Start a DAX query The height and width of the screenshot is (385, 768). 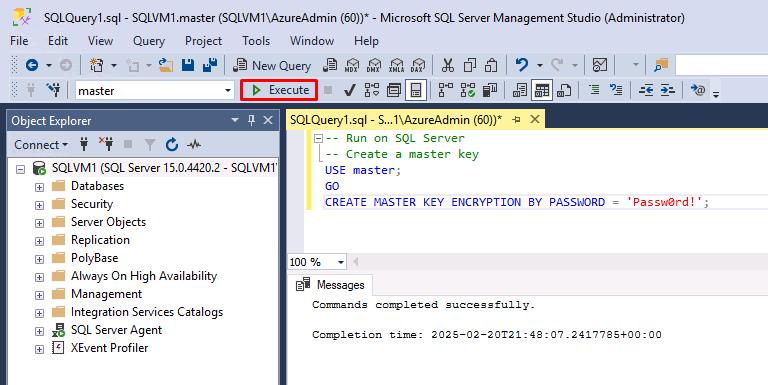pyautogui.click(x=418, y=65)
